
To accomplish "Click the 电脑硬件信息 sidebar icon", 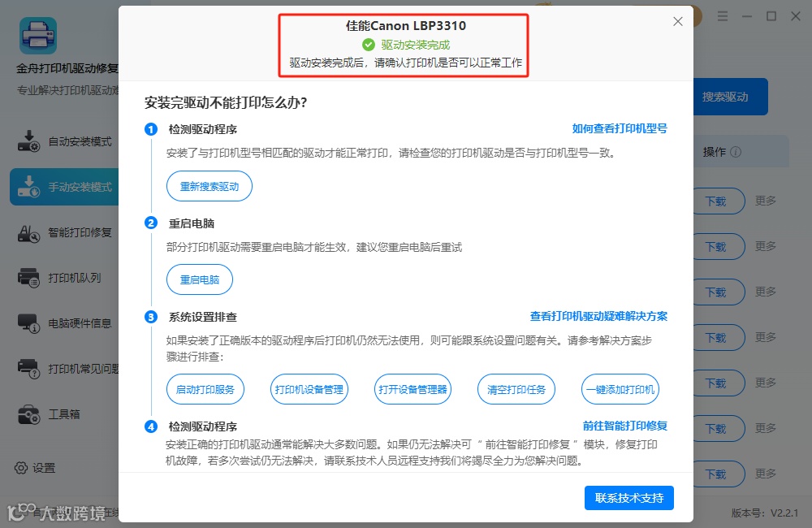I will tap(28, 323).
